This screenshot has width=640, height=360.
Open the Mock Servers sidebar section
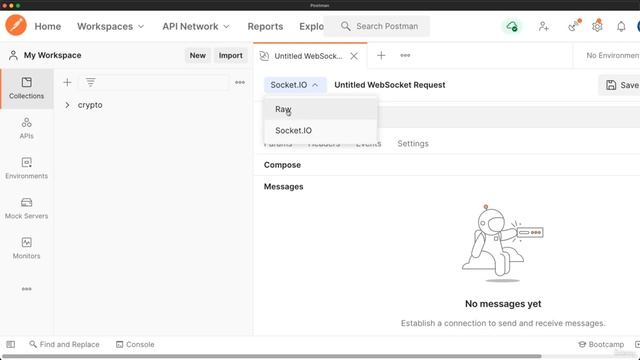coord(27,208)
